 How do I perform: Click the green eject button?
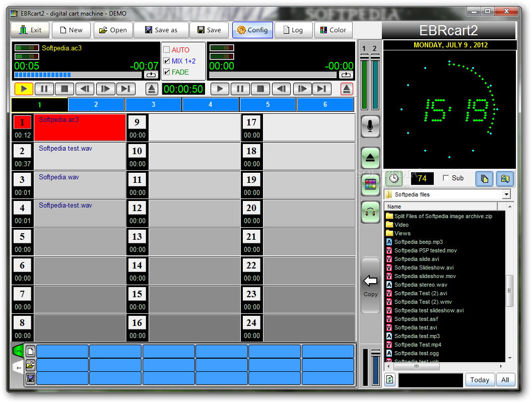coord(370,158)
